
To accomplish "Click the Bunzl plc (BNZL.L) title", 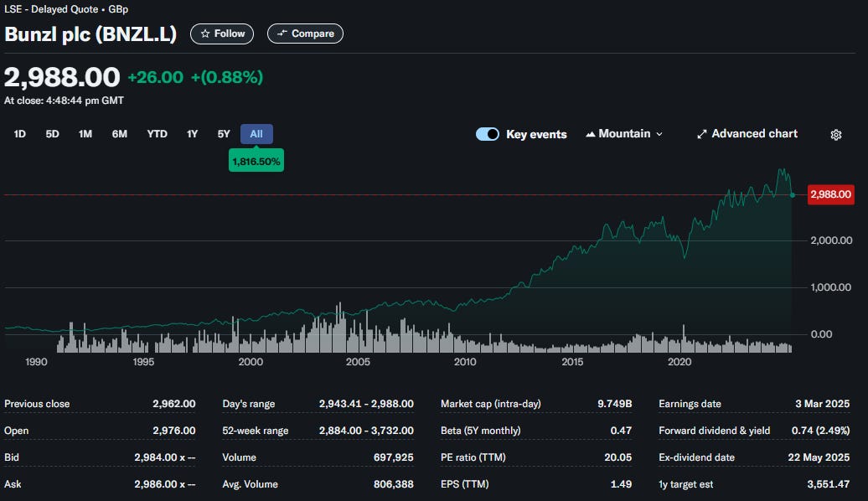I will [x=90, y=34].
